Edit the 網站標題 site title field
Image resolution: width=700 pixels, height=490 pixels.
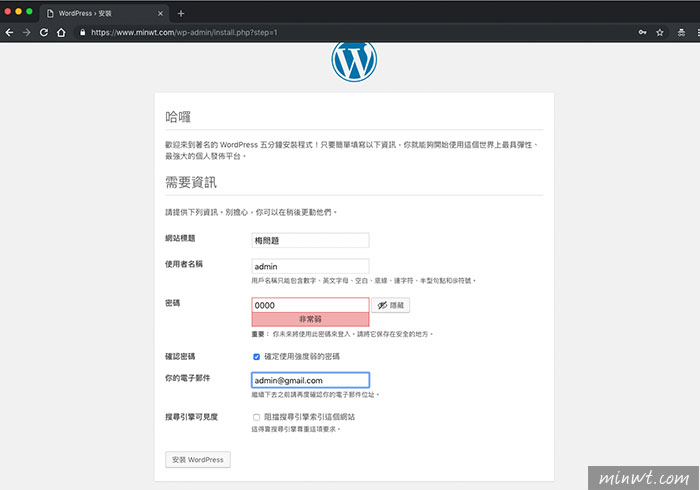point(310,241)
